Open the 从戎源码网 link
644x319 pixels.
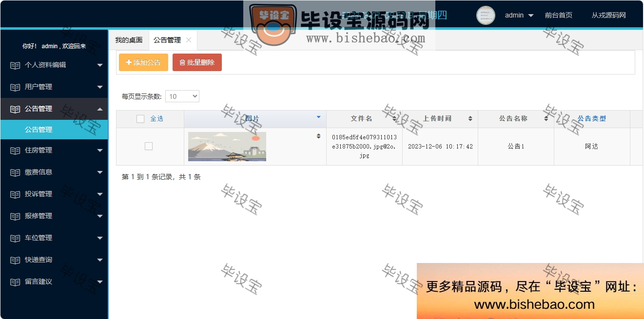(608, 15)
